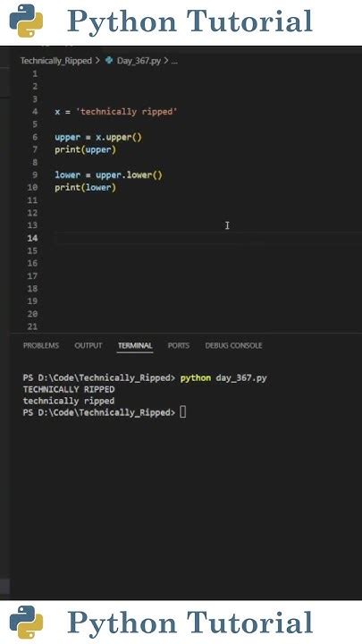This screenshot has height=644, width=362.
Task: Click the terminal prompt cursor input
Action: [183, 412]
